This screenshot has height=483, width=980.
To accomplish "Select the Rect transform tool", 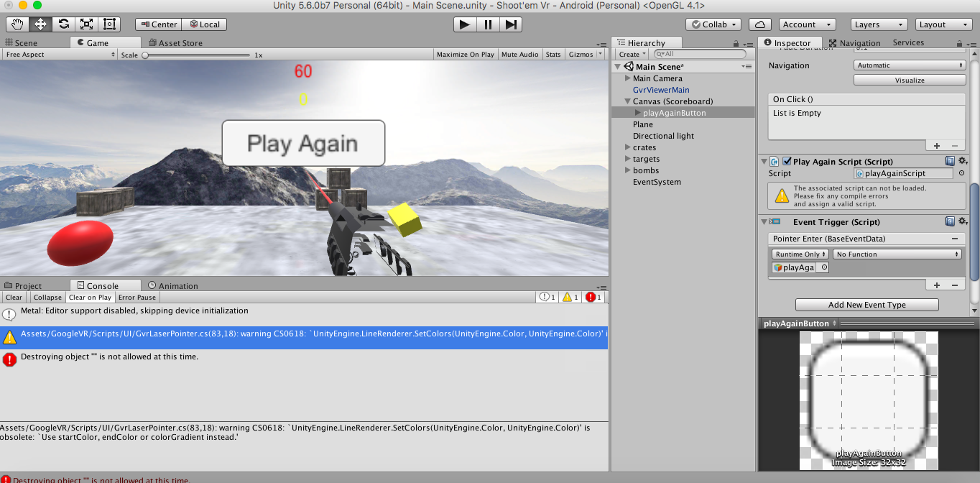I will tap(110, 24).
